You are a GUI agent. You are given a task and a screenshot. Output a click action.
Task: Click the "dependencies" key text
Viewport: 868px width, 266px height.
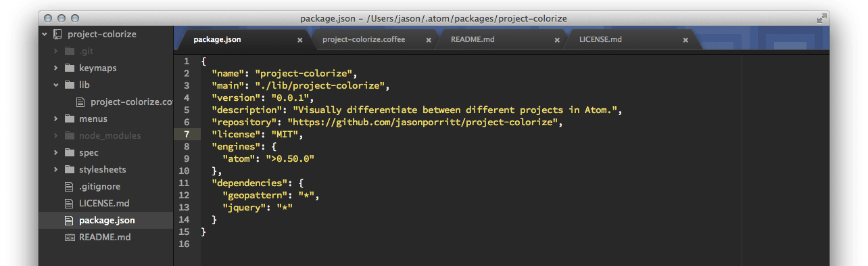(249, 183)
